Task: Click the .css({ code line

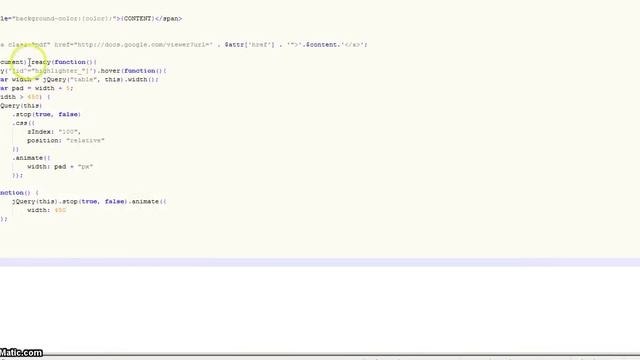Action: pos(23,123)
